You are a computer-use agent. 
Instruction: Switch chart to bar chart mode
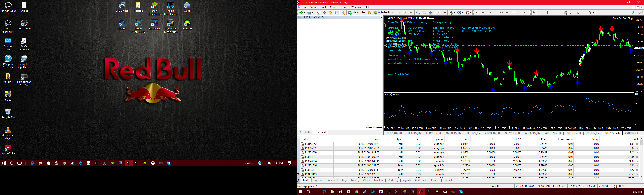pos(399,13)
